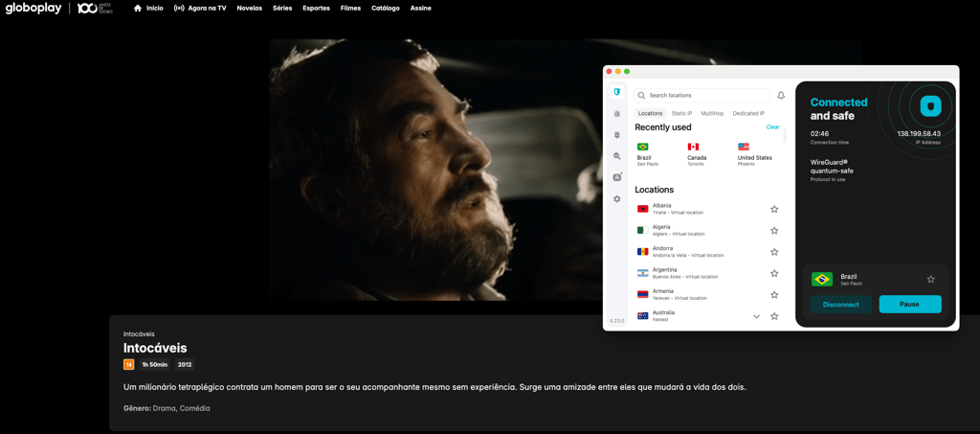Switch to the Static IP tab
Screen dimensions: 980x434
[681, 113]
